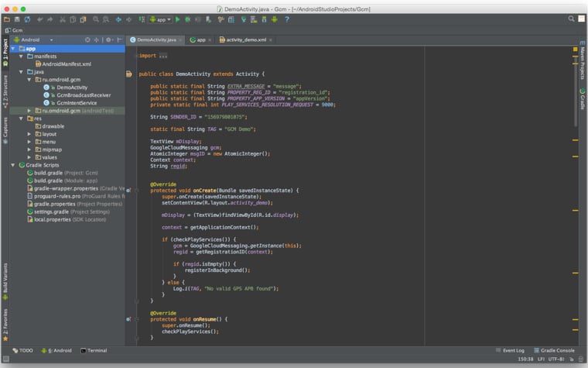588x368 pixels.
Task: Collapse the manifests folder arrow
Action: tap(22, 57)
